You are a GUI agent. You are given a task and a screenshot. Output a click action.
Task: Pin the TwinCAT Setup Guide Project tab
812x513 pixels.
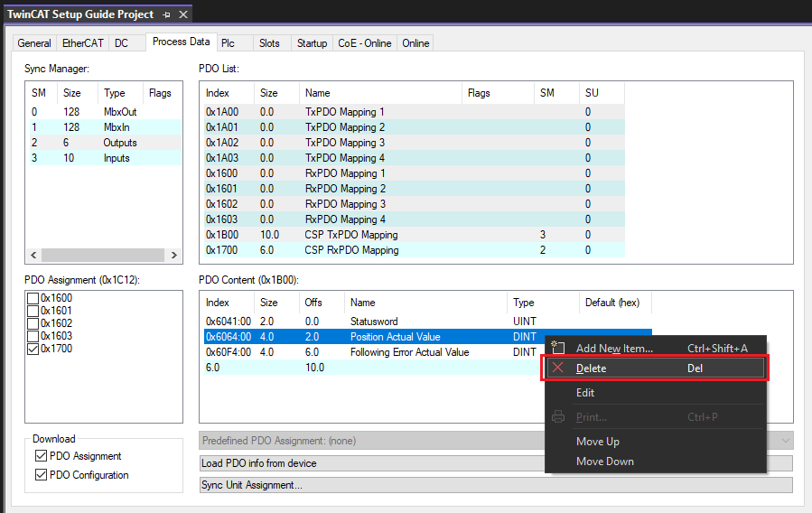[x=166, y=15]
